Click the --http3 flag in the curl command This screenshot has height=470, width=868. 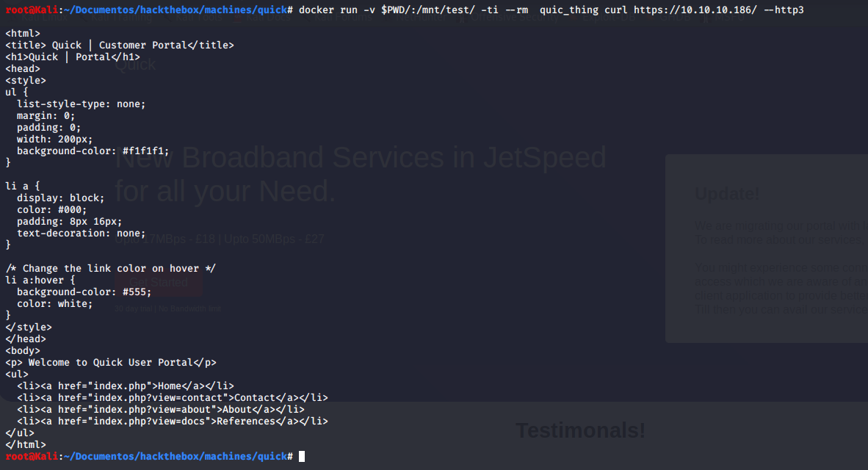(x=784, y=10)
